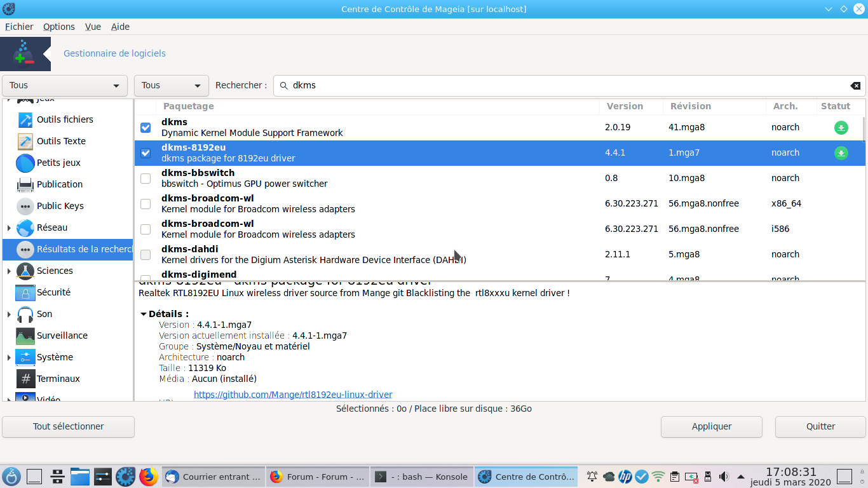Screen dimensions: 868x488
Task: Uncheck the dkms-8192eu package checkbox
Action: 146,153
